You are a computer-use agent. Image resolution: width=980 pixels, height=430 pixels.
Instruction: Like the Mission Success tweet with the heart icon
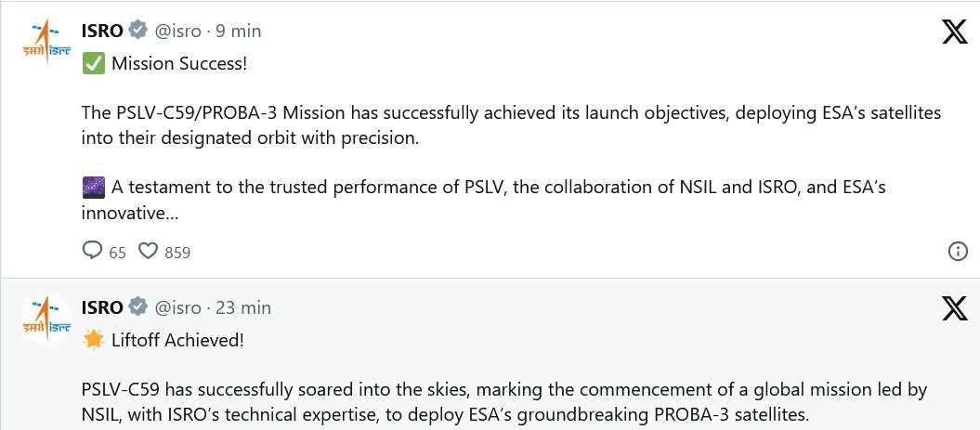coord(148,251)
